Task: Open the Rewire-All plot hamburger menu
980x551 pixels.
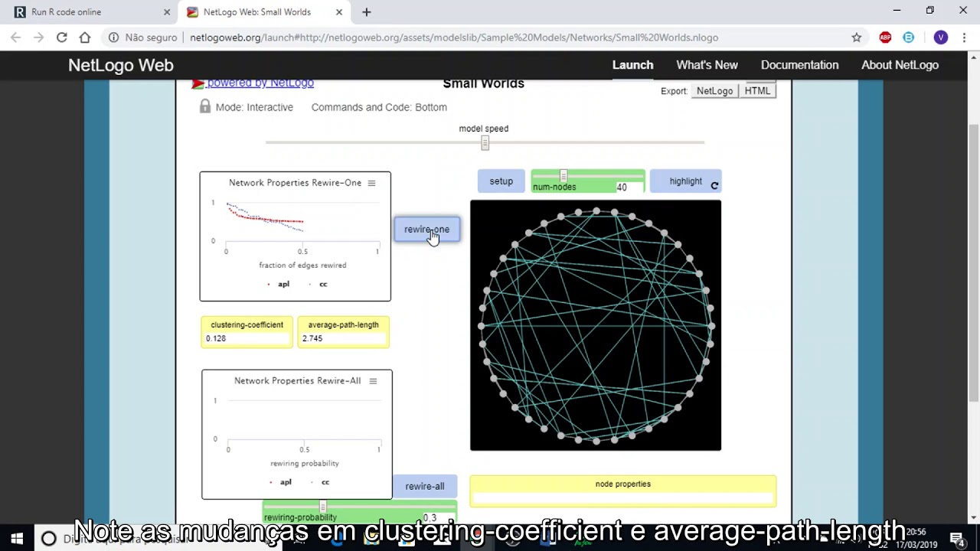Action: pos(373,381)
